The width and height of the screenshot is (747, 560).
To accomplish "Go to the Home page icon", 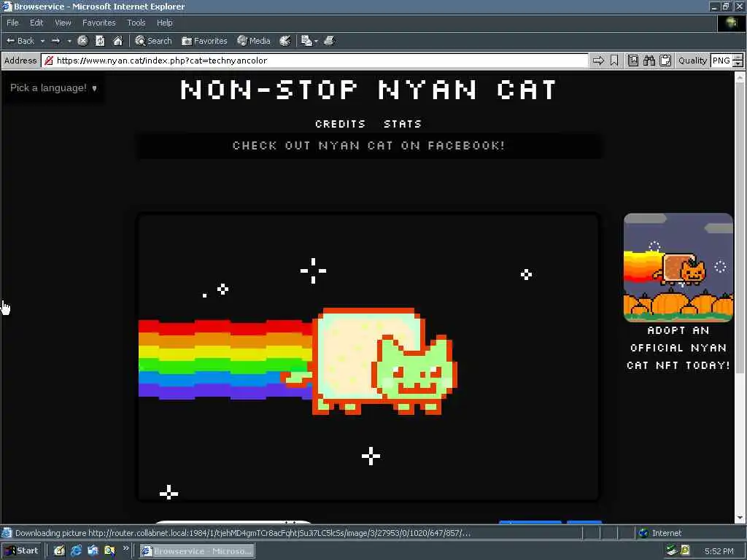I will coord(117,41).
